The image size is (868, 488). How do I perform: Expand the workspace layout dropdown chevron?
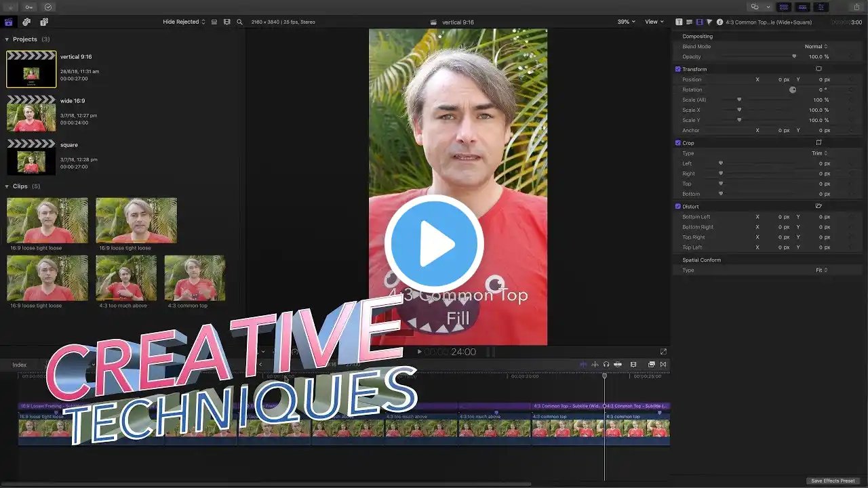pos(768,7)
